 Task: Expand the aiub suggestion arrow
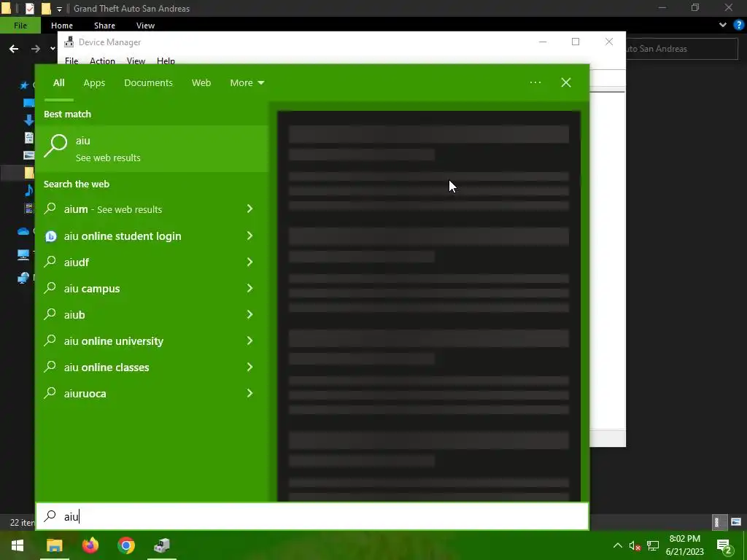pos(249,314)
